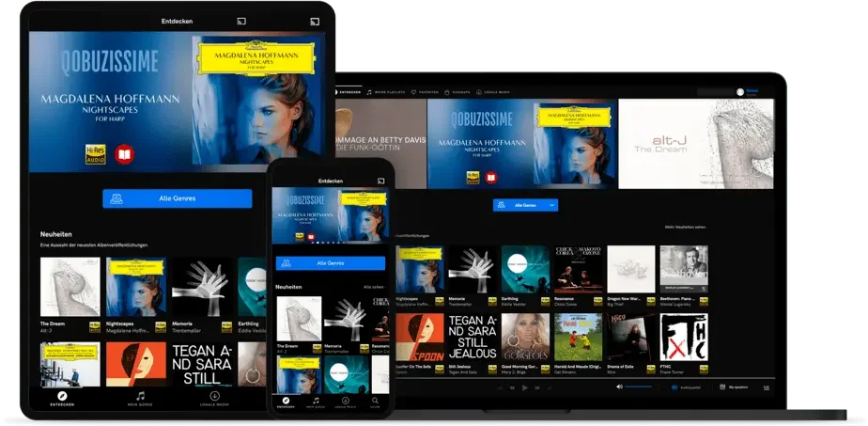Screen dimensions: 868x426
Task: Tap the cast icon at tablet top right
Action: (315, 22)
